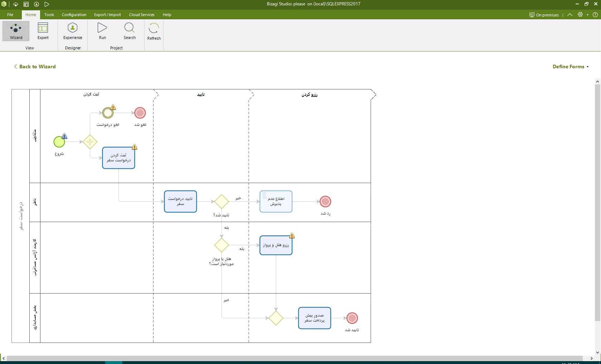Switch to Wizard view
601x364 pixels.
coord(16,31)
